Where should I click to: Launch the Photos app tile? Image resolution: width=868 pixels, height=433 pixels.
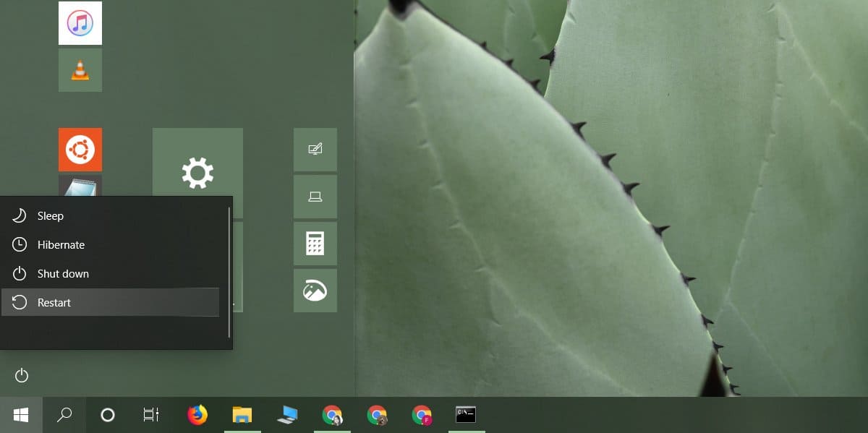[315, 291]
